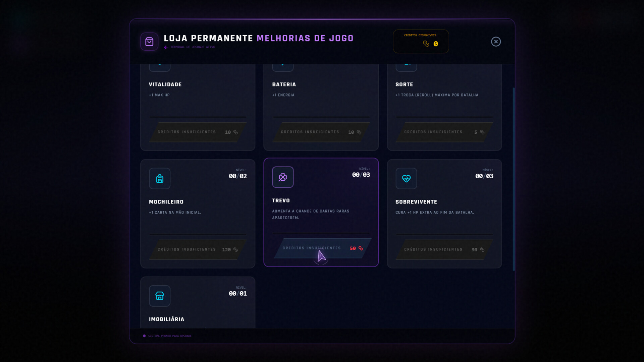Buy the Bateria upgrade for 10 credits
Screen dimensions: 644x362
pos(321,132)
